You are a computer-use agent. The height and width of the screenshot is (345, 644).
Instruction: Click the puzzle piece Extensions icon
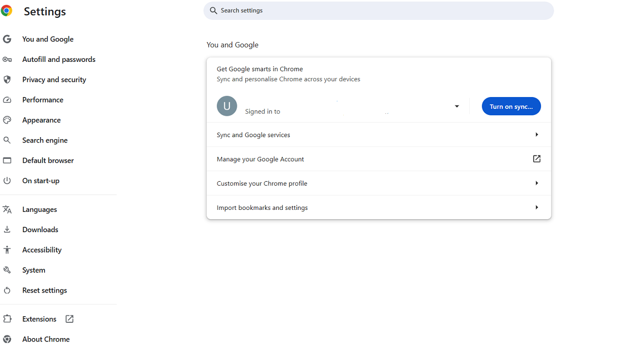7,319
